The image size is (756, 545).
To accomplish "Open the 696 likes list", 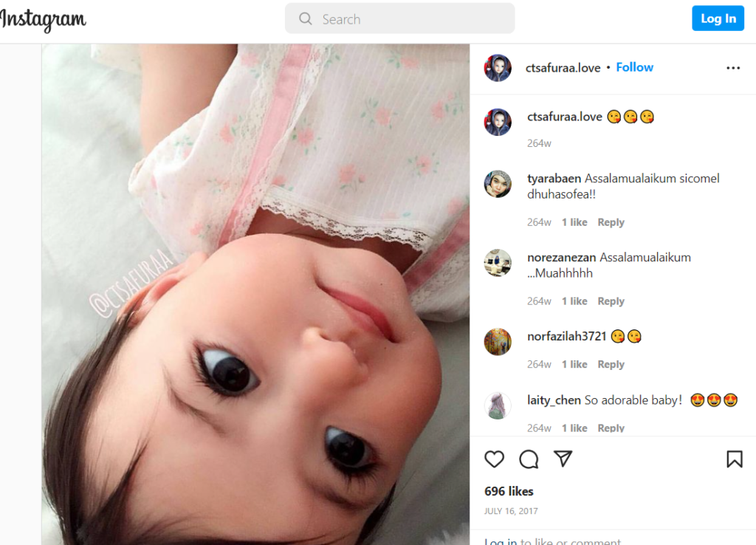I will pos(509,491).
